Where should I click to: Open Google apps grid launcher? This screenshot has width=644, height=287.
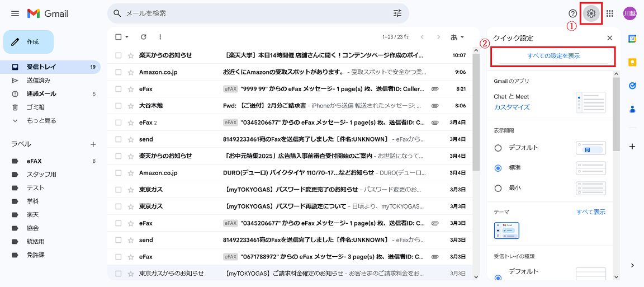[x=610, y=13]
